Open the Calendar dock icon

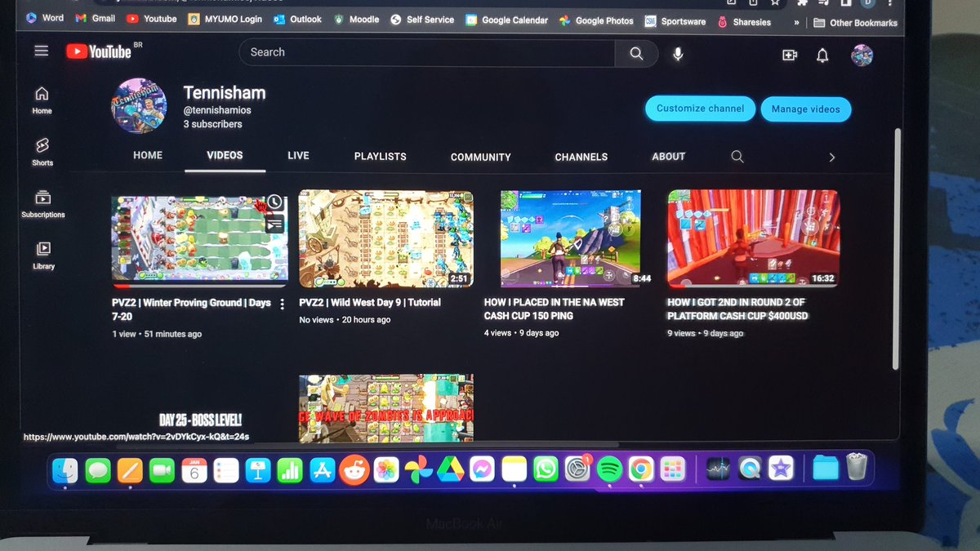(x=194, y=470)
